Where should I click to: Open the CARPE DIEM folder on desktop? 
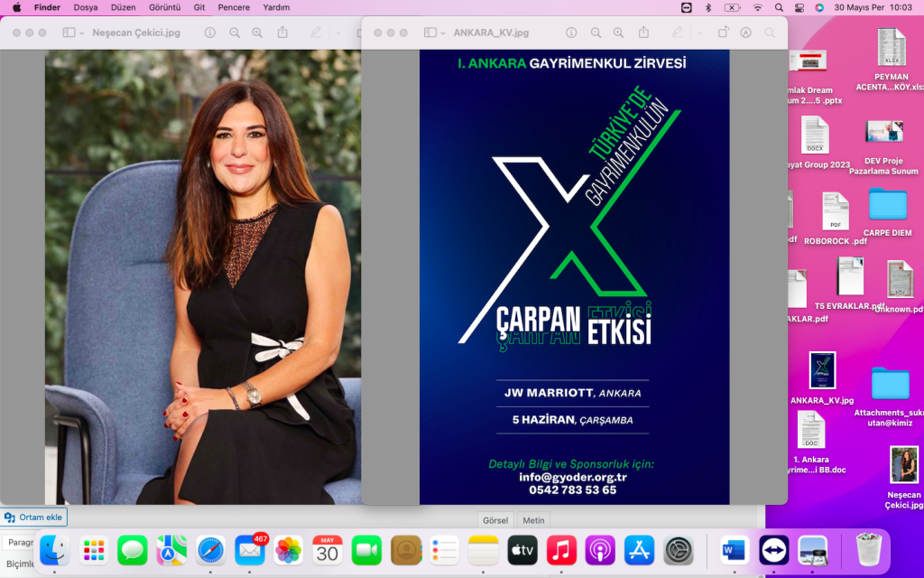(887, 206)
